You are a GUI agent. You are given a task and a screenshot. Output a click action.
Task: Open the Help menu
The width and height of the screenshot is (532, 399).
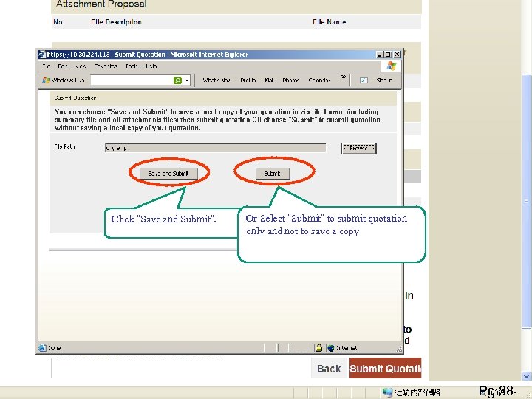[x=151, y=66]
